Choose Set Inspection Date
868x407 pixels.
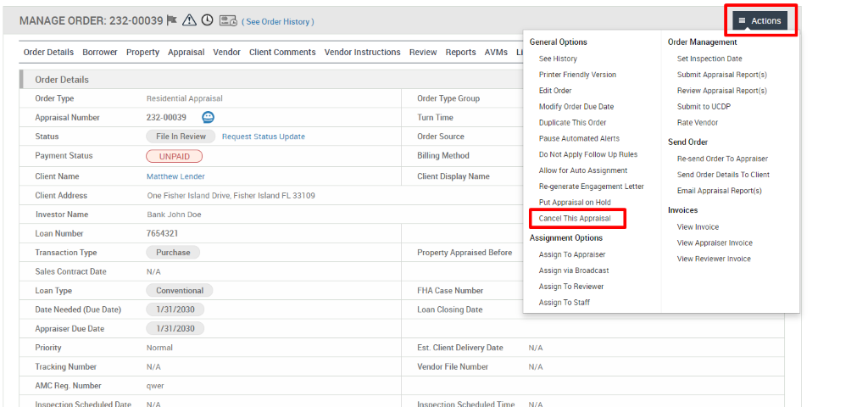point(709,59)
